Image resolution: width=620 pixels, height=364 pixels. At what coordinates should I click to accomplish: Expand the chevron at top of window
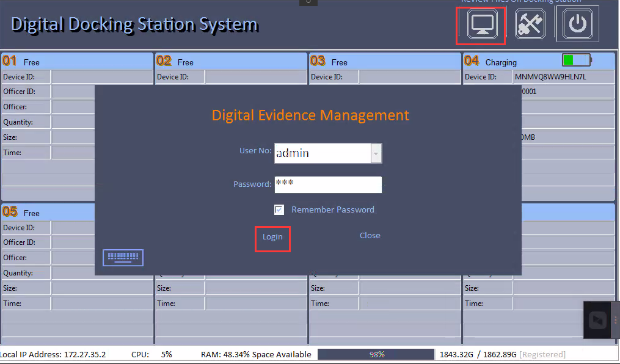[x=308, y=3]
